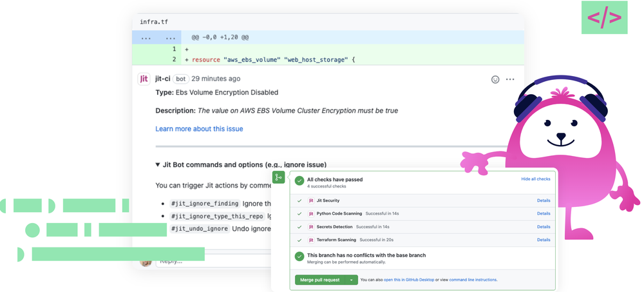The height and width of the screenshot is (292, 644).
Task: Click open this in GitHub Desktop link
Action: pyautogui.click(x=409, y=280)
